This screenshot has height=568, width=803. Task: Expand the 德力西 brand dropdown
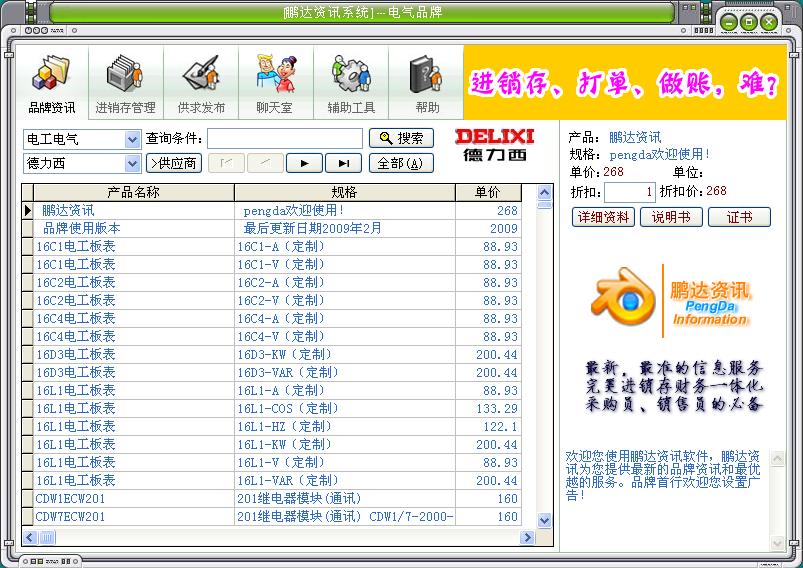click(132, 164)
